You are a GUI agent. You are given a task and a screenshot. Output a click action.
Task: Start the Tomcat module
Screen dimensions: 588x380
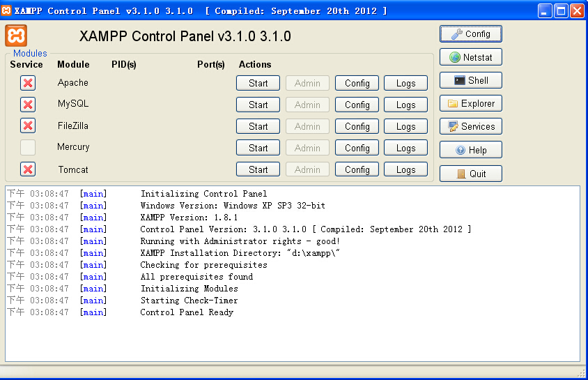click(x=258, y=169)
